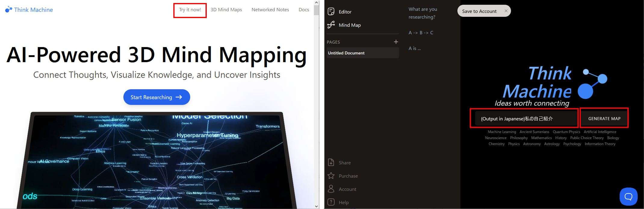Click the GENERATE MAP button

(604, 119)
